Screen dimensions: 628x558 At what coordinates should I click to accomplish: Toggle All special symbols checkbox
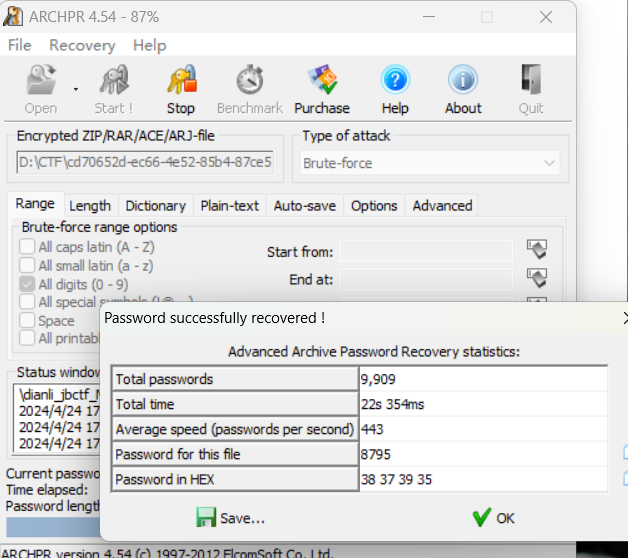pyautogui.click(x=27, y=301)
